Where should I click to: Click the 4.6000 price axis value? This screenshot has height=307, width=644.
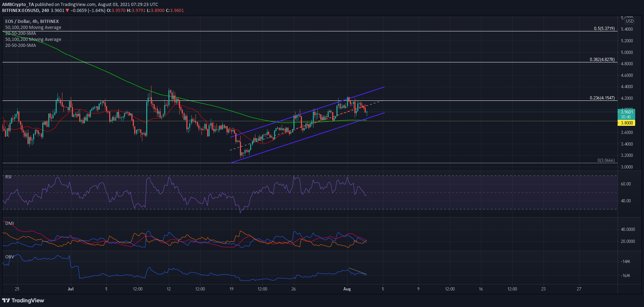click(x=627, y=75)
